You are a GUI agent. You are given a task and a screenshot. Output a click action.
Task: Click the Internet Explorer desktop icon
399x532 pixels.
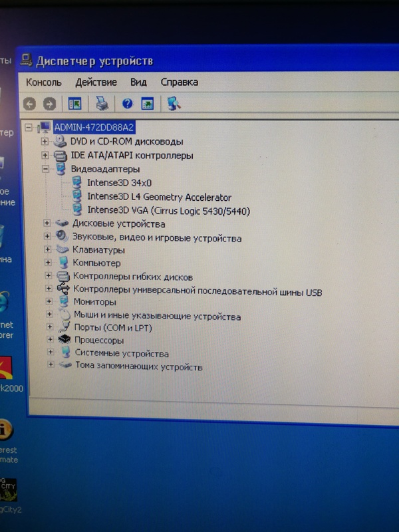point(5,301)
